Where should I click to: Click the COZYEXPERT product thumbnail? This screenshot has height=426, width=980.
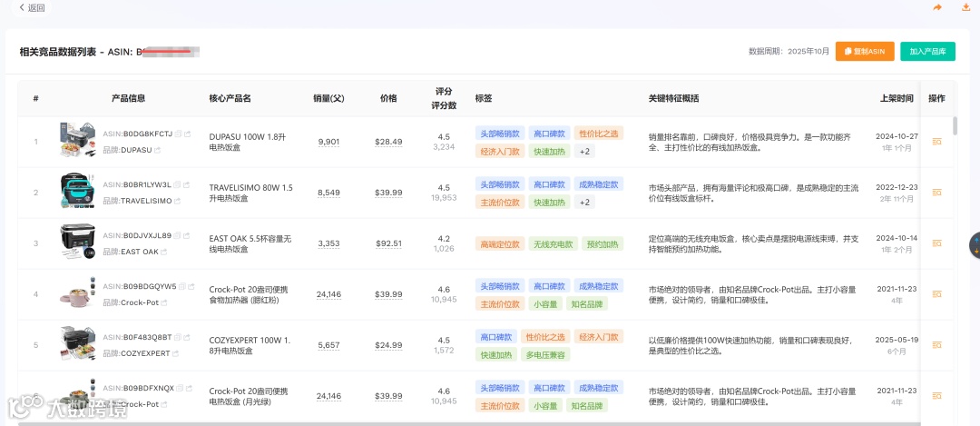tap(77, 343)
